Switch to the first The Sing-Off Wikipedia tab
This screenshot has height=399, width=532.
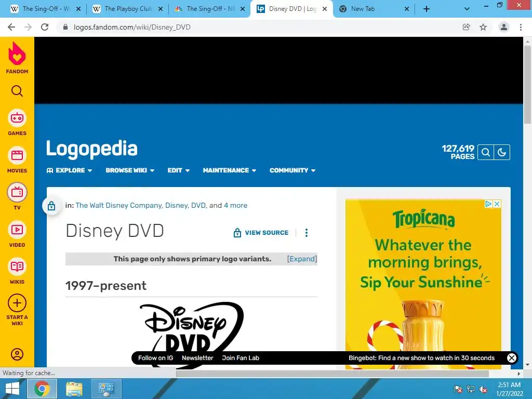point(46,9)
